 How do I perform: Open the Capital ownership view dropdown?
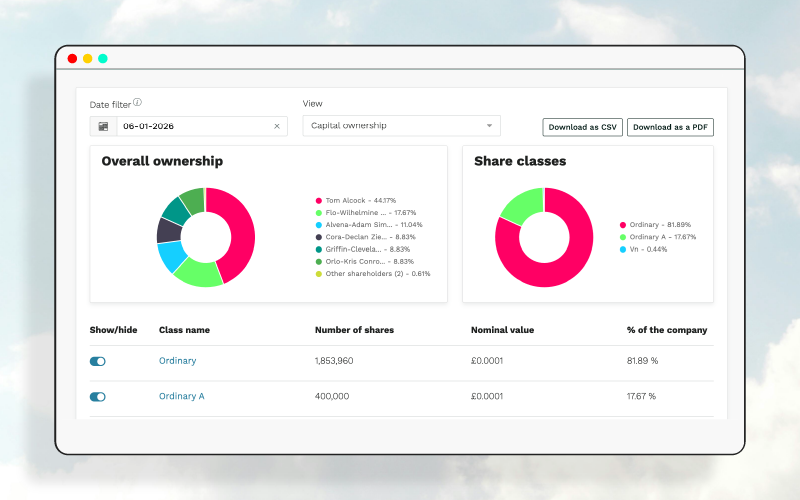click(x=402, y=126)
